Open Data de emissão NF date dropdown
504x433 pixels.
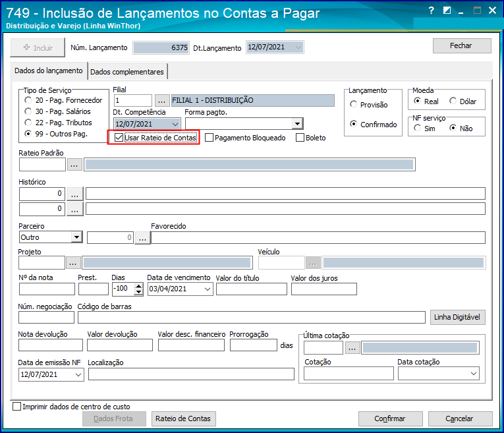coord(78,375)
